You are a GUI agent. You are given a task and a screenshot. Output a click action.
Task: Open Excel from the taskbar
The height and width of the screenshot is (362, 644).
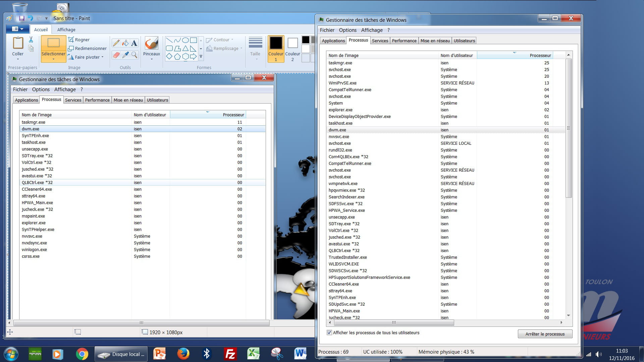click(254, 354)
